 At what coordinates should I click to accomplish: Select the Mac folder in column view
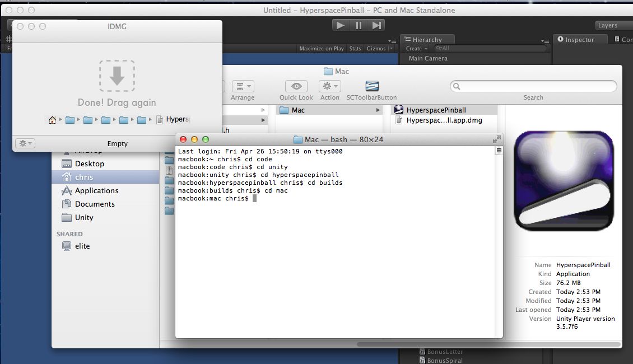331,110
